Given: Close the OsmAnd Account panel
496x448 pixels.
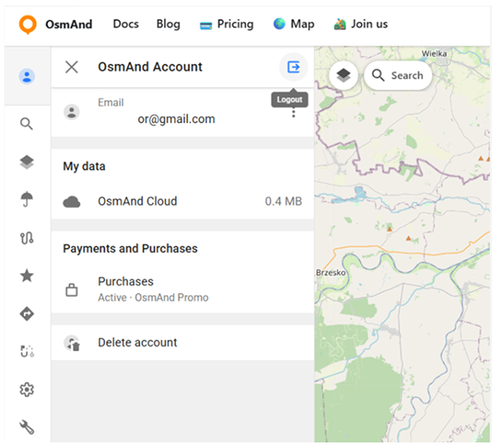Looking at the screenshot, I should [x=72, y=67].
